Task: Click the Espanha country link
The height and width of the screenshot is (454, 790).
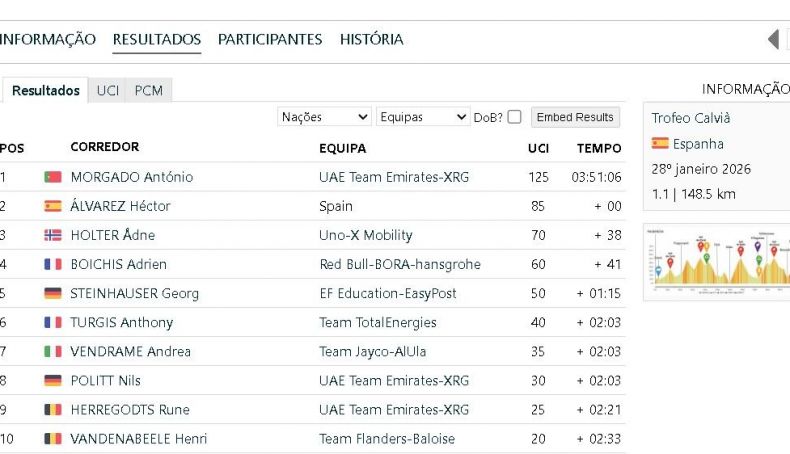Action: 698,144
